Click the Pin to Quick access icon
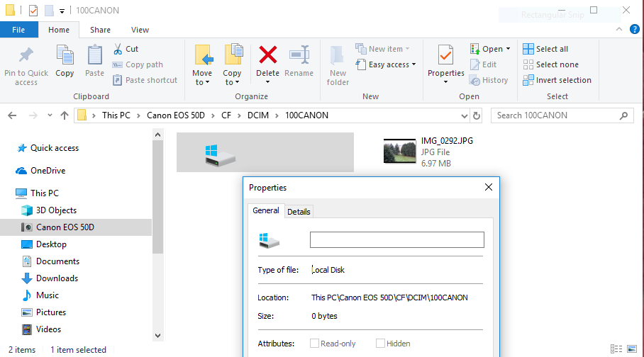This screenshot has width=644, height=357. (26, 55)
